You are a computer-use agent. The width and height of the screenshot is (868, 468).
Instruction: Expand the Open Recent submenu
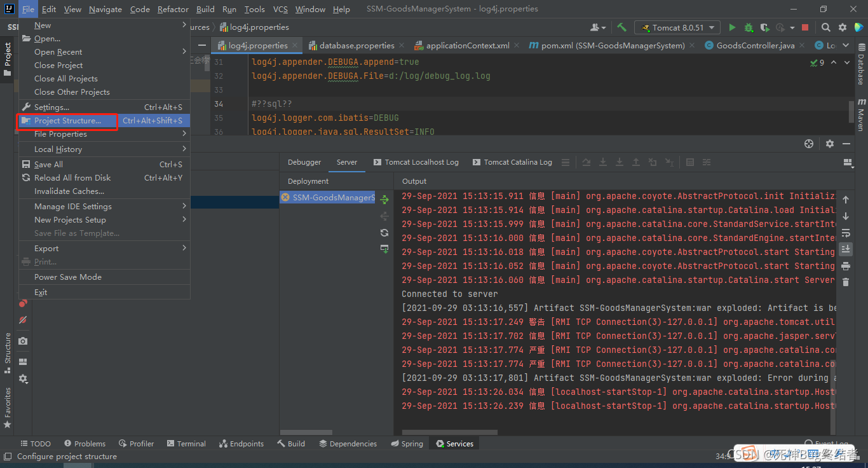tap(58, 52)
